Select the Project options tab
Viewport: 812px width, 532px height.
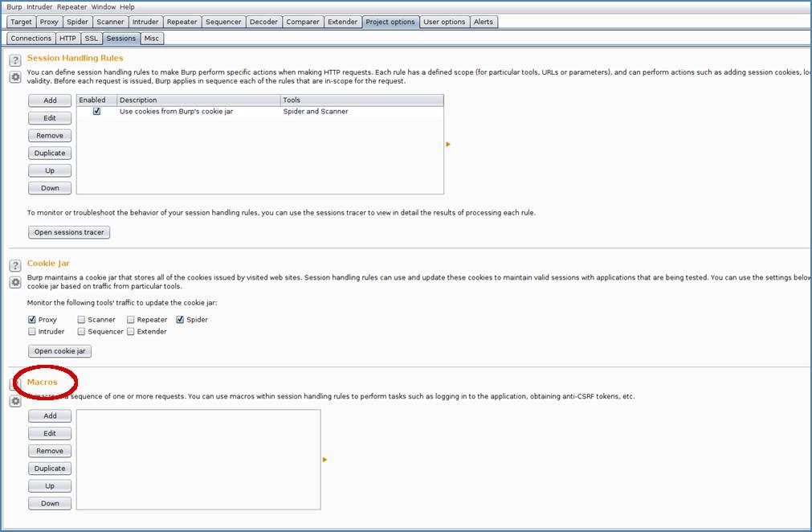tap(390, 22)
